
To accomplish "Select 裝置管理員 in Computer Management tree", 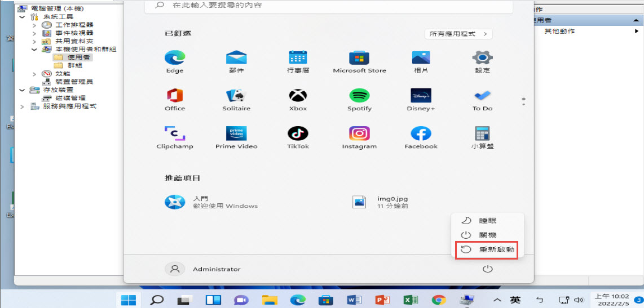I will (68, 82).
